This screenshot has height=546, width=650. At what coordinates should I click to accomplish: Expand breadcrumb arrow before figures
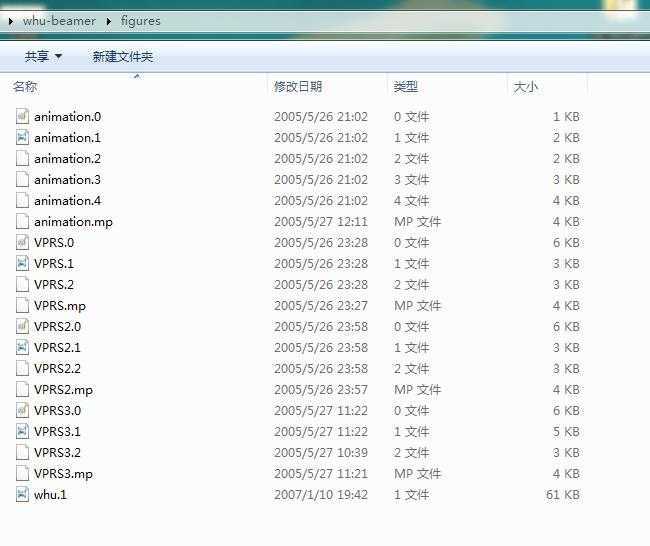click(x=109, y=21)
